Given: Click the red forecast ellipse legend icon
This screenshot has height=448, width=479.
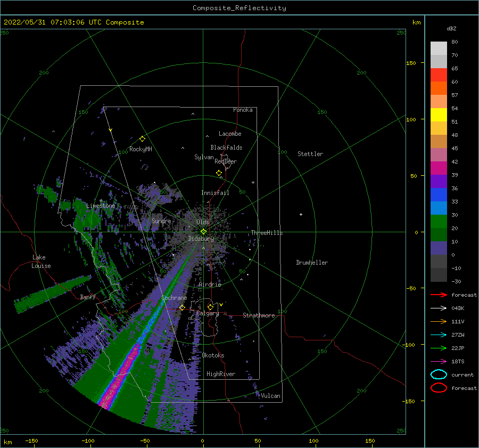Looking at the screenshot, I should coord(439,388).
